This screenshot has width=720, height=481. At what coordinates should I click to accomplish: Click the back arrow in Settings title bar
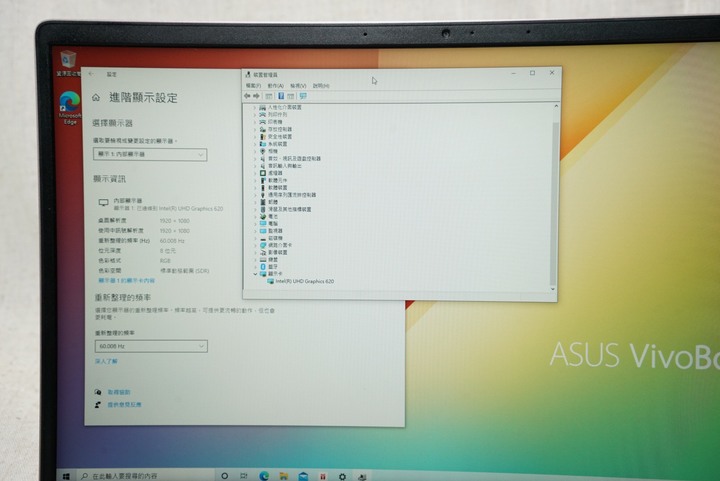[x=91, y=74]
